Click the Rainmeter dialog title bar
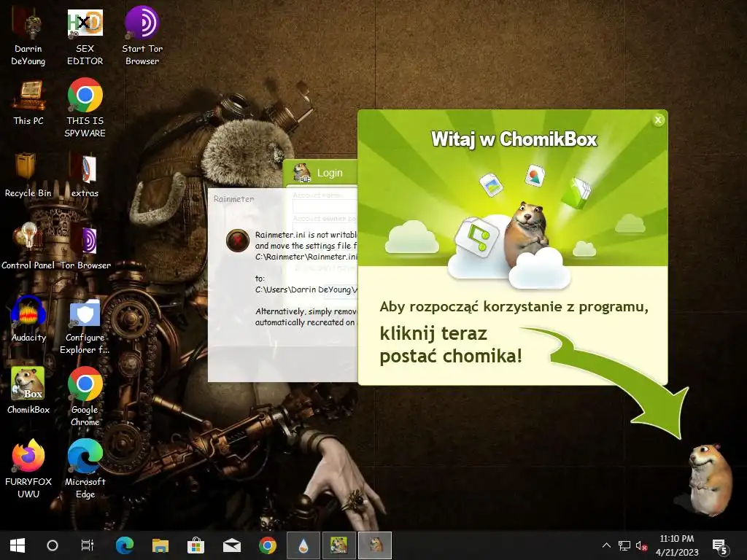Viewport: 747px width, 560px height. pyautogui.click(x=282, y=199)
